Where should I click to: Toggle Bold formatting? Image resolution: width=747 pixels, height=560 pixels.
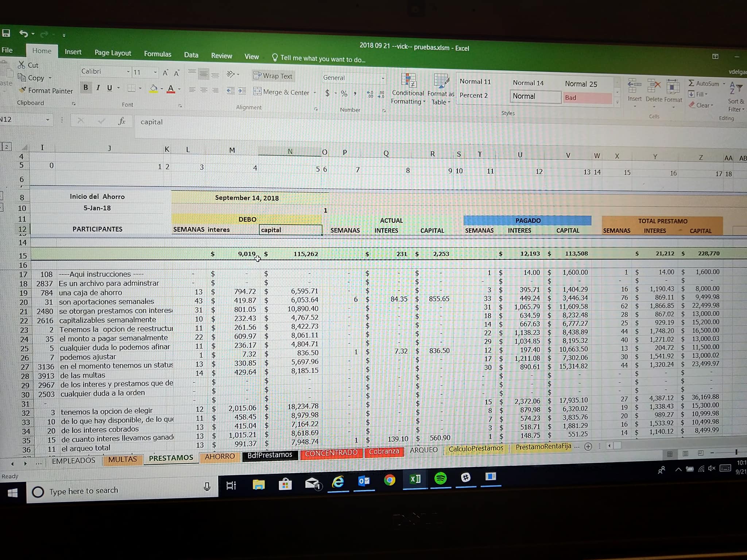[86, 87]
